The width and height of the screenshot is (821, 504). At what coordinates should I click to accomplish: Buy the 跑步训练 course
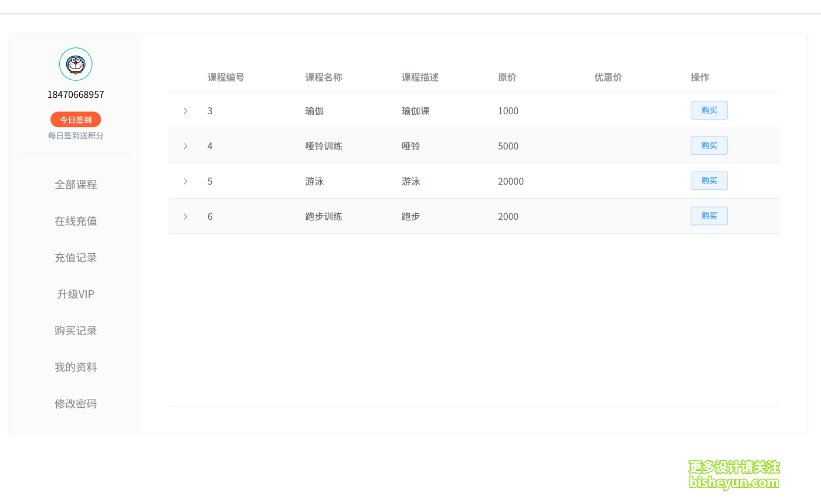click(x=709, y=216)
